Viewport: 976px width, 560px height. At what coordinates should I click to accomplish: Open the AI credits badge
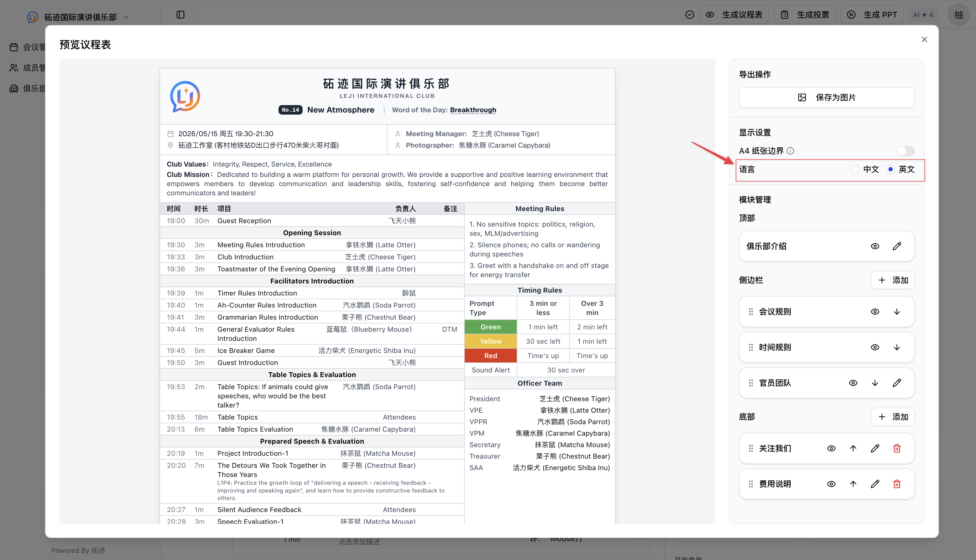[923, 15]
